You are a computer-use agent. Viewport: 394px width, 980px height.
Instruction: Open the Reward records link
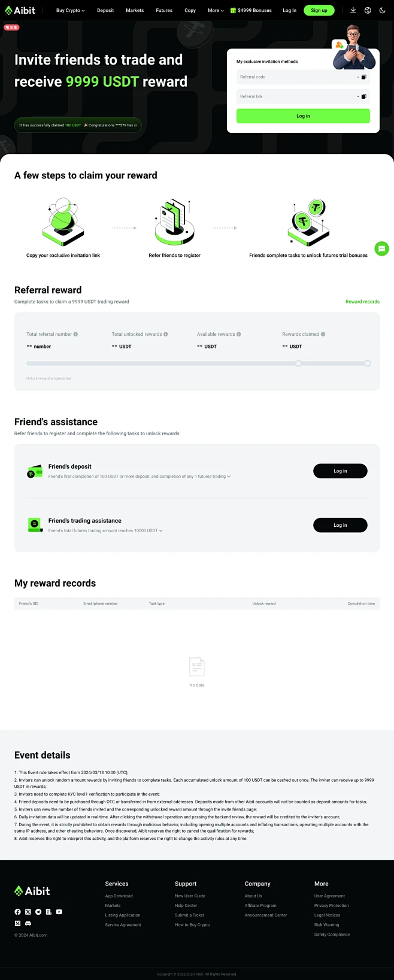(362, 302)
